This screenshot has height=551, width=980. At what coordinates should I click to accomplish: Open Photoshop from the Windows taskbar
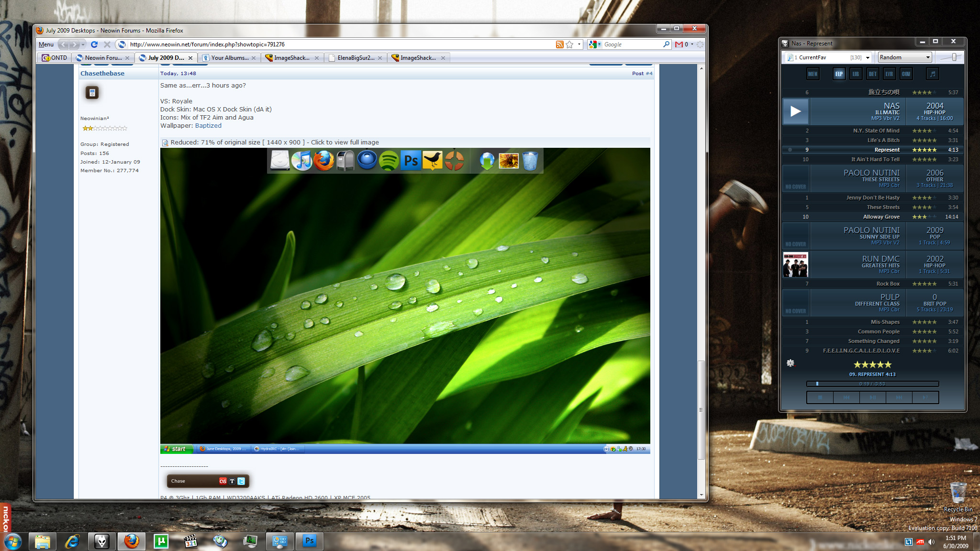(310, 541)
